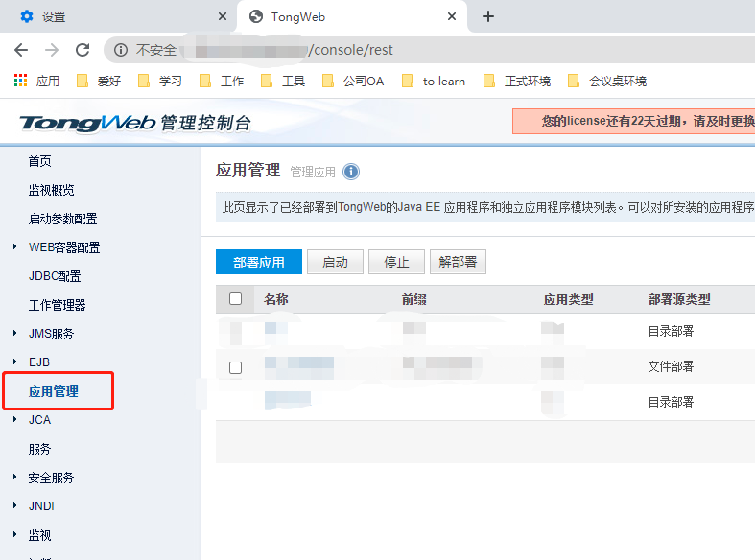Expand the 安全服务 tree arrow

[15, 478]
